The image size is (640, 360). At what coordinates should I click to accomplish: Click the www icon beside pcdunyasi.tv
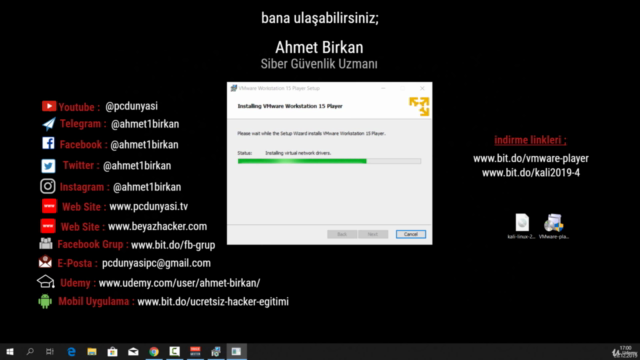(x=49, y=206)
